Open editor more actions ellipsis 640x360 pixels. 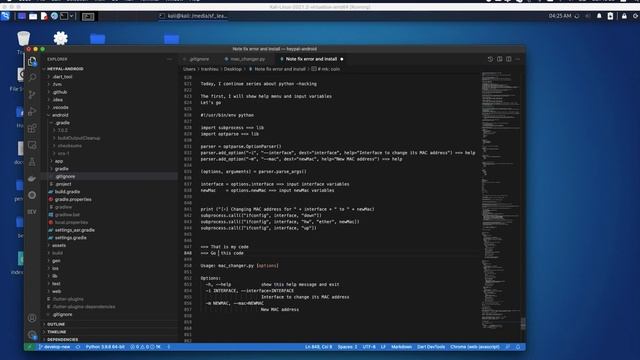518,59
